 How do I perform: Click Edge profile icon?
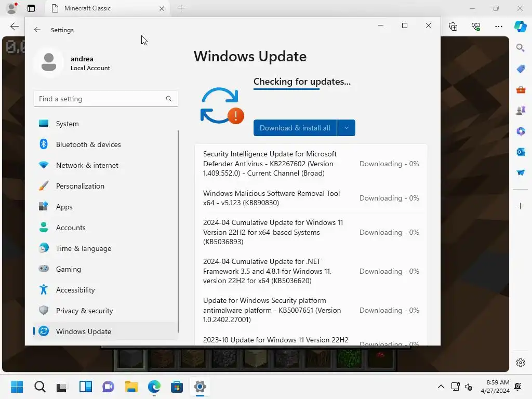12,8
